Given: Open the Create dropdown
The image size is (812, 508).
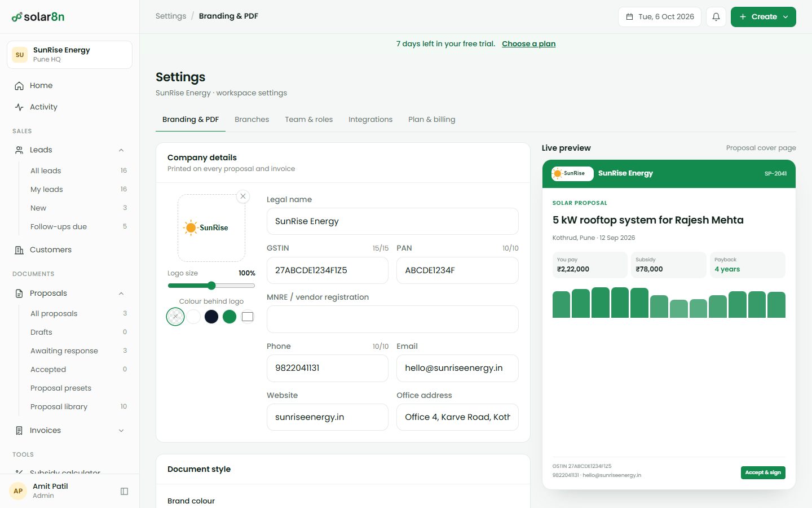Looking at the screenshot, I should pos(764,17).
